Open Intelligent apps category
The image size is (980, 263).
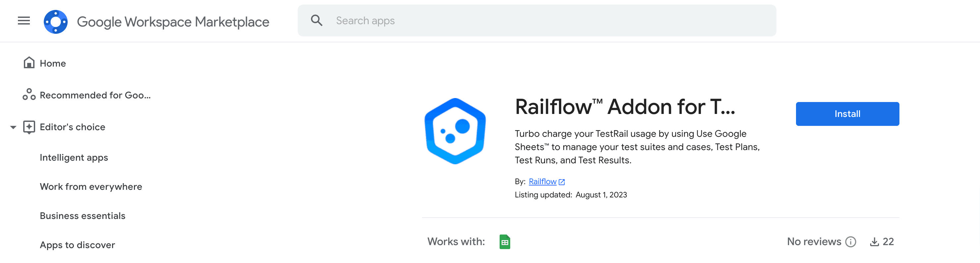click(x=74, y=157)
